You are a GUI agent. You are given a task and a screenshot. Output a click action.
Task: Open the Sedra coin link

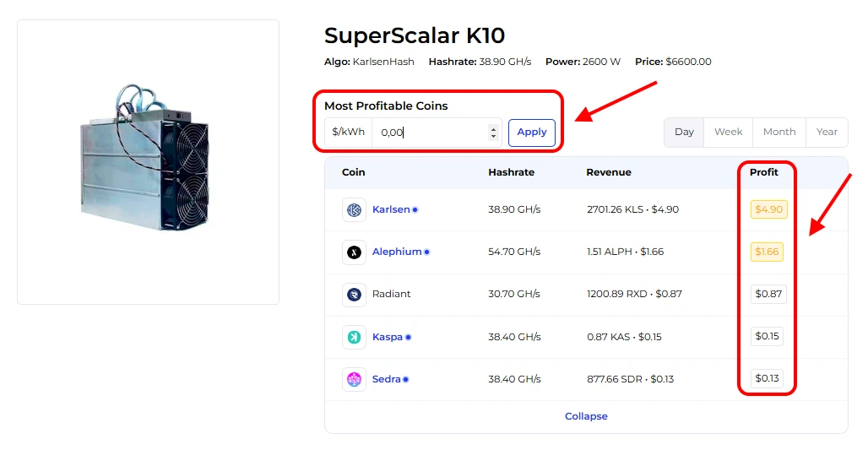pyautogui.click(x=386, y=379)
